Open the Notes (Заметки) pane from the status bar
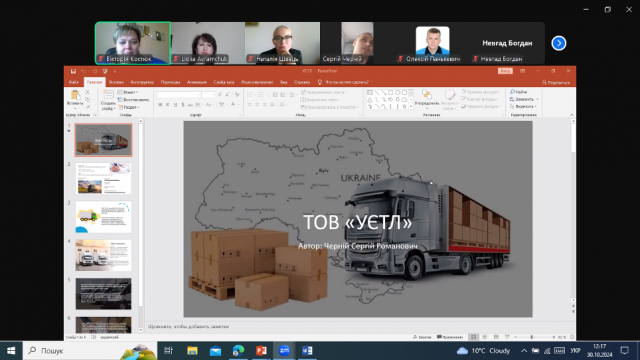The image size is (640, 360). [x=422, y=337]
